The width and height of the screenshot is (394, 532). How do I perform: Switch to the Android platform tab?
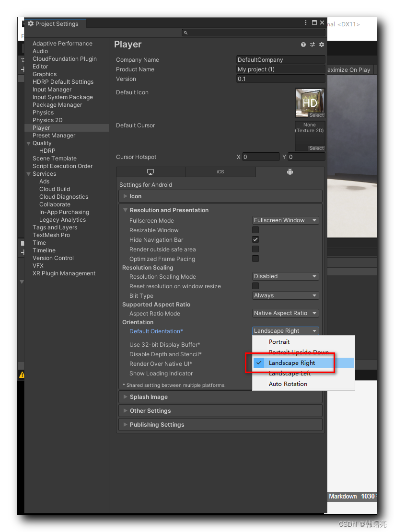coord(290,171)
